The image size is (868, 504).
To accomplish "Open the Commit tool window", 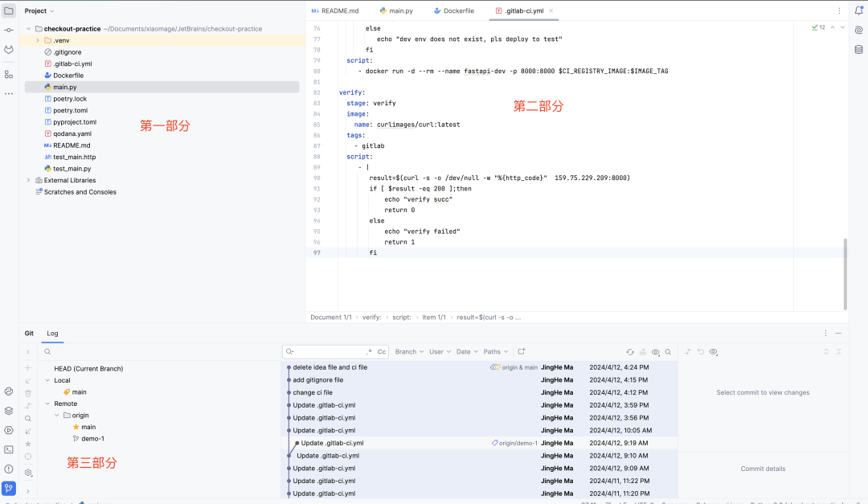I will 9,30.
